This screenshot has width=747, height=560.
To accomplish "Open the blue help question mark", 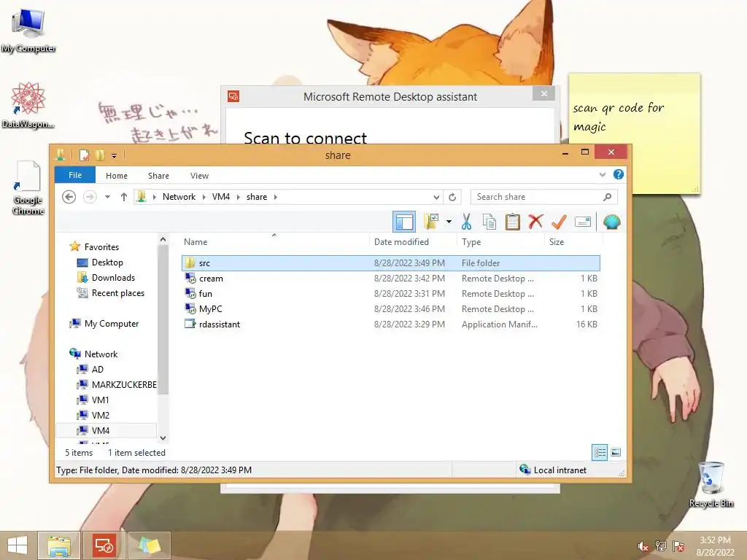I will (x=619, y=175).
